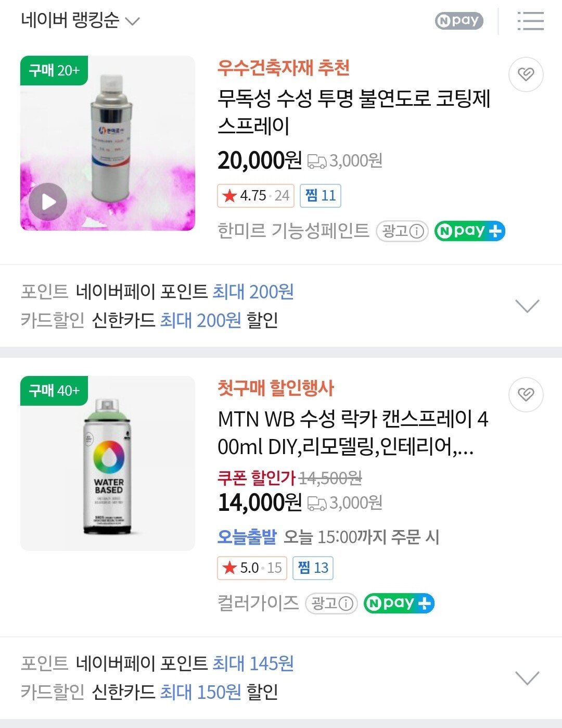The width and height of the screenshot is (562, 728).
Task: Expand benefits showing 최대 145원 points
Action: tap(527, 677)
